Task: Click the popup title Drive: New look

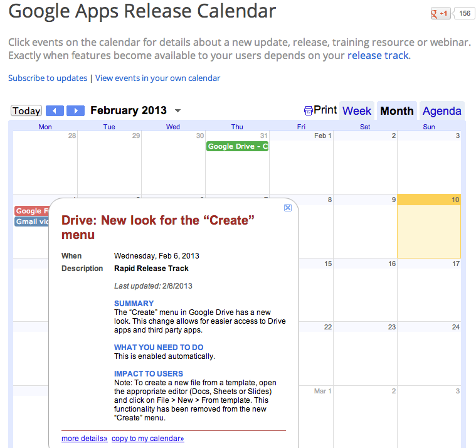Action: 158,228
